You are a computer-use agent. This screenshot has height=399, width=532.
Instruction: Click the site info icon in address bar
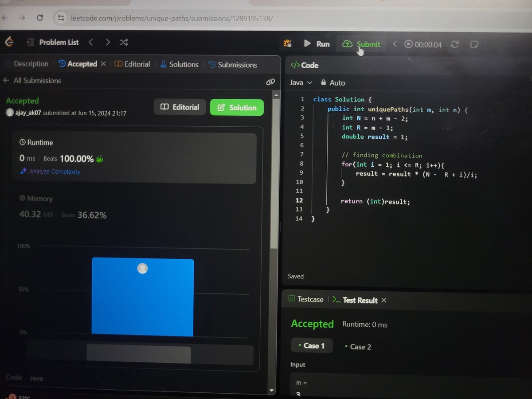click(61, 18)
